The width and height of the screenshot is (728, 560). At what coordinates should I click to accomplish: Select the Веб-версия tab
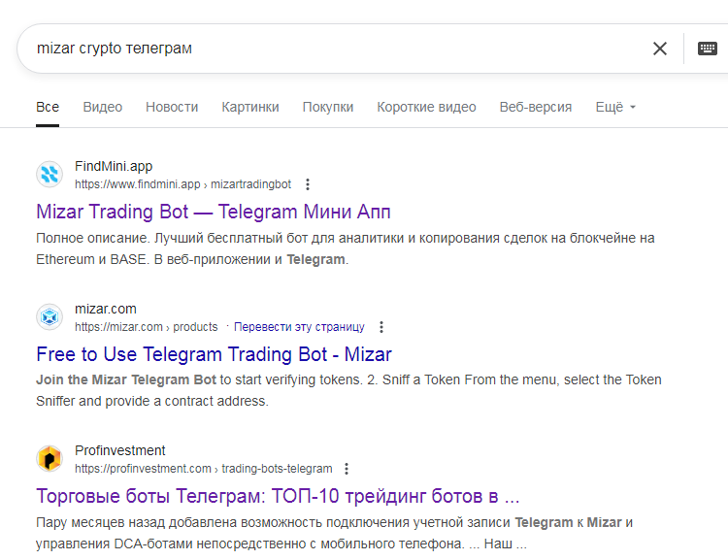[535, 107]
